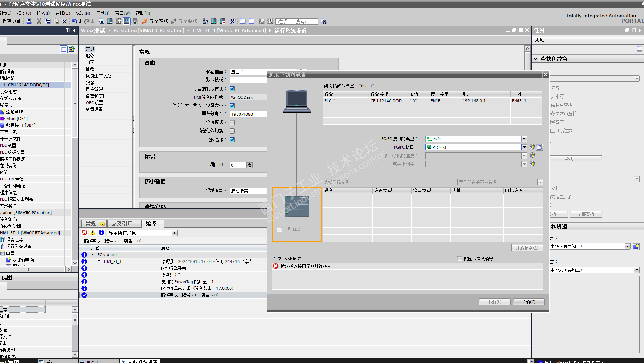Collapse the 查找和替换 section
Viewport: 644px width, 363px height.
pos(535,59)
